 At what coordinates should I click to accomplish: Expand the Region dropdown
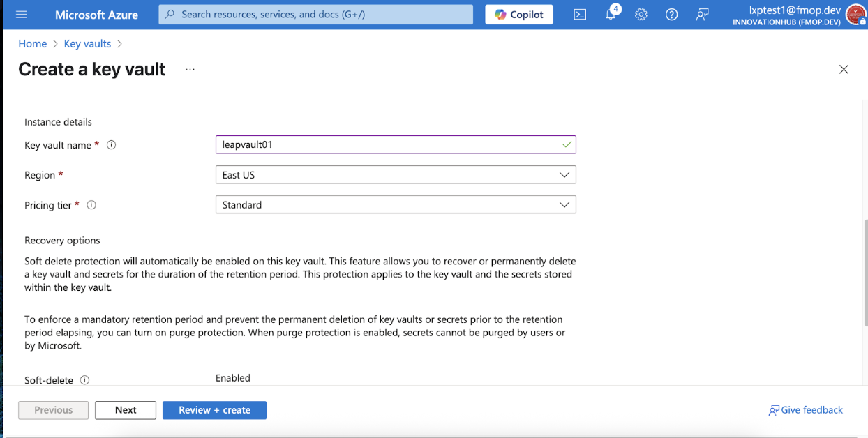coord(396,175)
